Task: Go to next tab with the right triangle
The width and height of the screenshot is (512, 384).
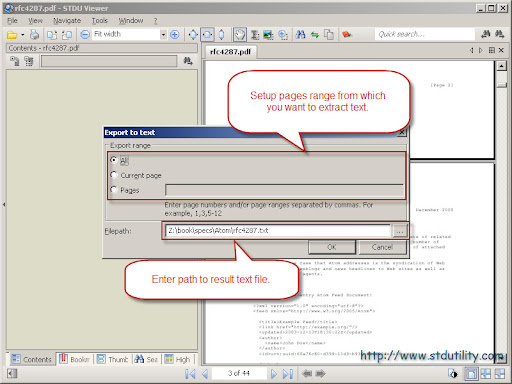Action: (x=480, y=50)
